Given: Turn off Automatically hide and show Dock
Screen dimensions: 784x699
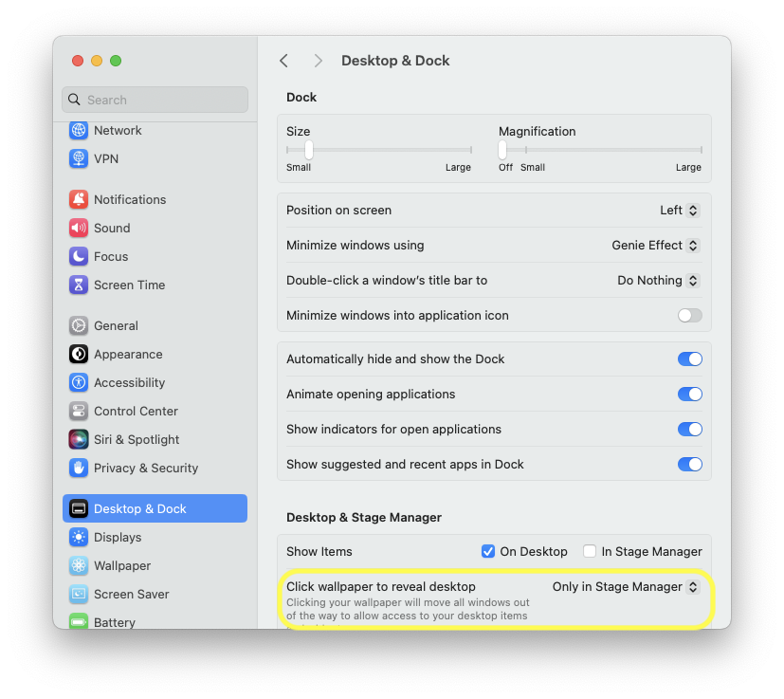Looking at the screenshot, I should pyautogui.click(x=689, y=359).
